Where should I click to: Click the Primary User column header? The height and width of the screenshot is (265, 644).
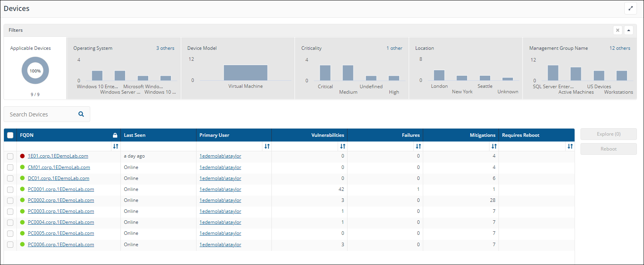point(214,135)
